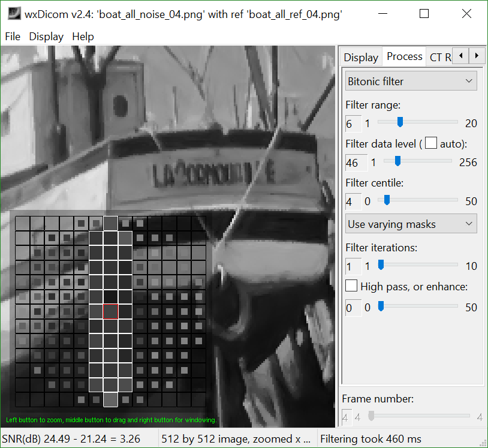
Task: Focus the High pass enhance value field
Action: pos(353,308)
